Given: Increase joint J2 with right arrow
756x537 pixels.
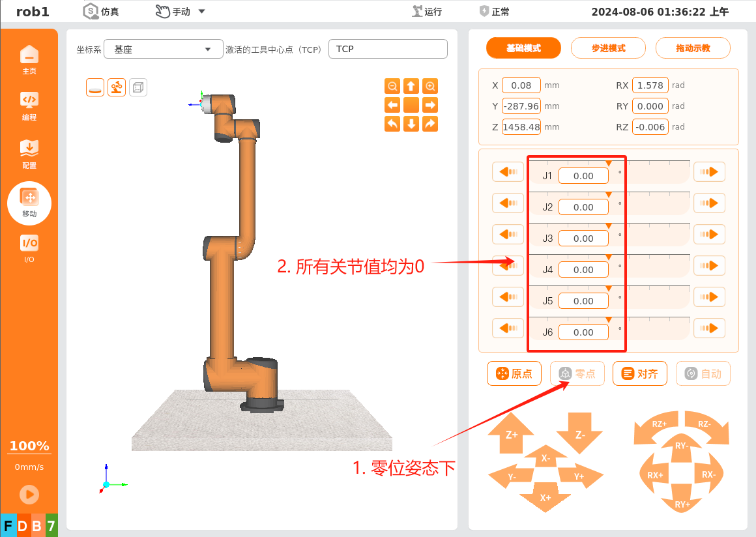Looking at the screenshot, I should coord(709,203).
